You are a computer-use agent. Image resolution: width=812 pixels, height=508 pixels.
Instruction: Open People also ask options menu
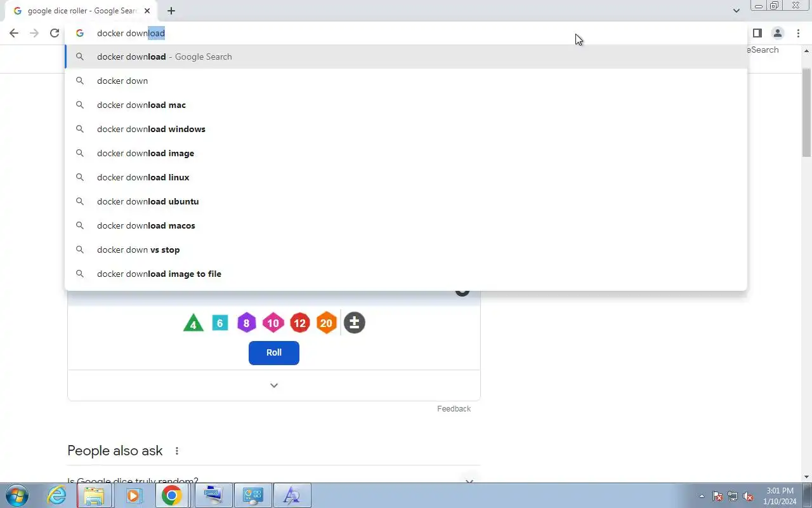click(177, 451)
